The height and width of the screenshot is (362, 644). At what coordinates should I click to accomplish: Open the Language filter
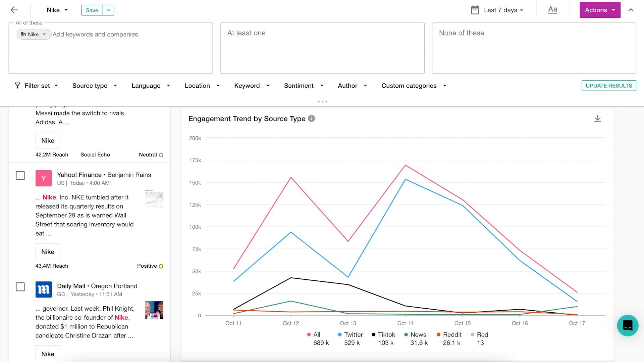[151, 86]
